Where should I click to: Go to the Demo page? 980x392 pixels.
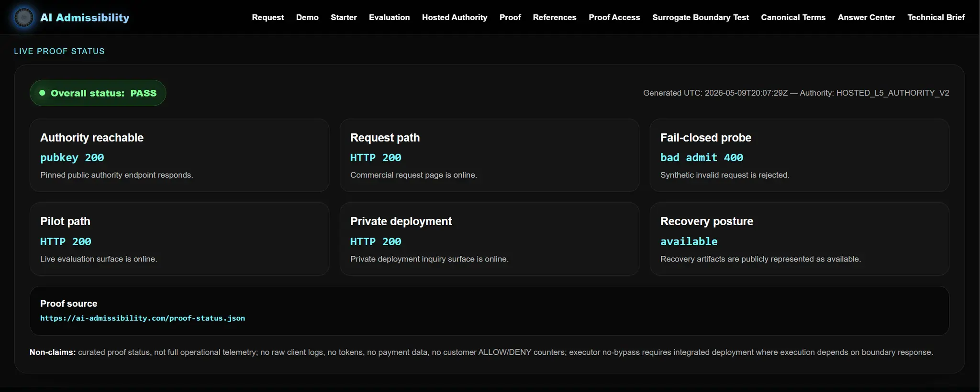(307, 17)
